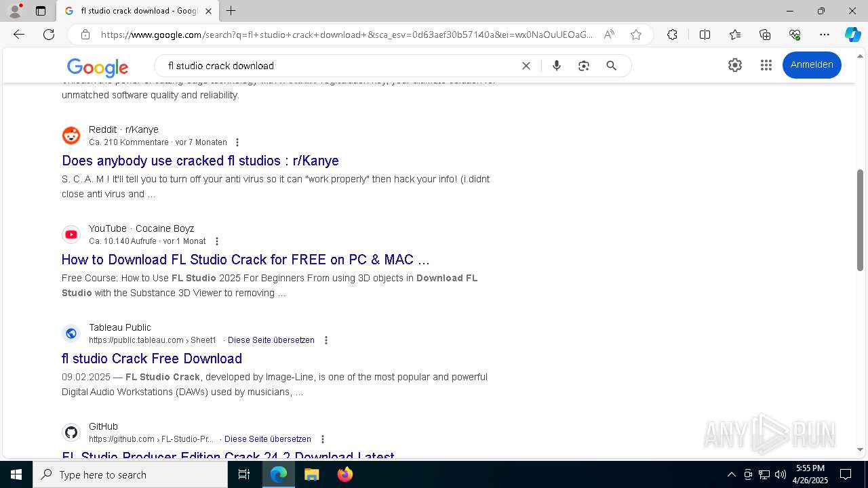Click 'YouTube · Cocaine Boyz' source text
868x488 pixels.
click(142, 228)
